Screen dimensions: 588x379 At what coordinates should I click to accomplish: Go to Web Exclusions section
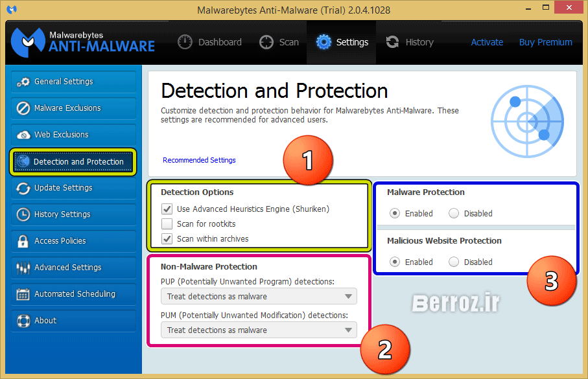click(x=73, y=135)
